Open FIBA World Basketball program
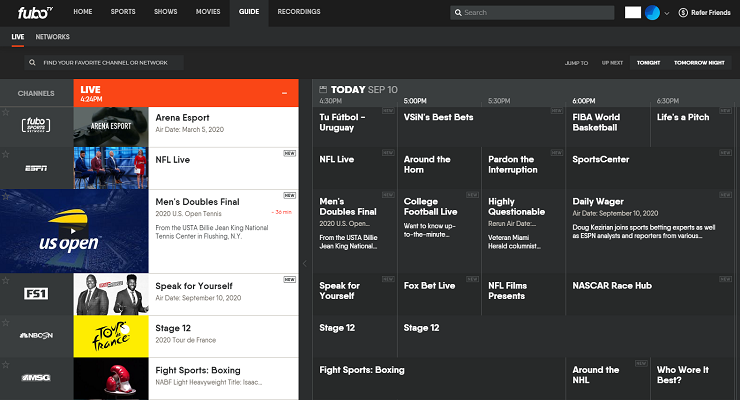The height and width of the screenshot is (400, 740). [x=608, y=127]
